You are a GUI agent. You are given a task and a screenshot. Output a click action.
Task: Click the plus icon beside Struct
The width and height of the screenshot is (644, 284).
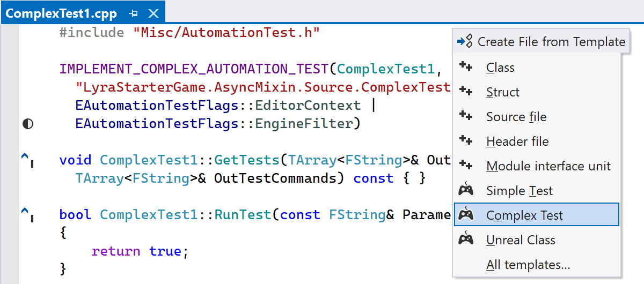[466, 92]
